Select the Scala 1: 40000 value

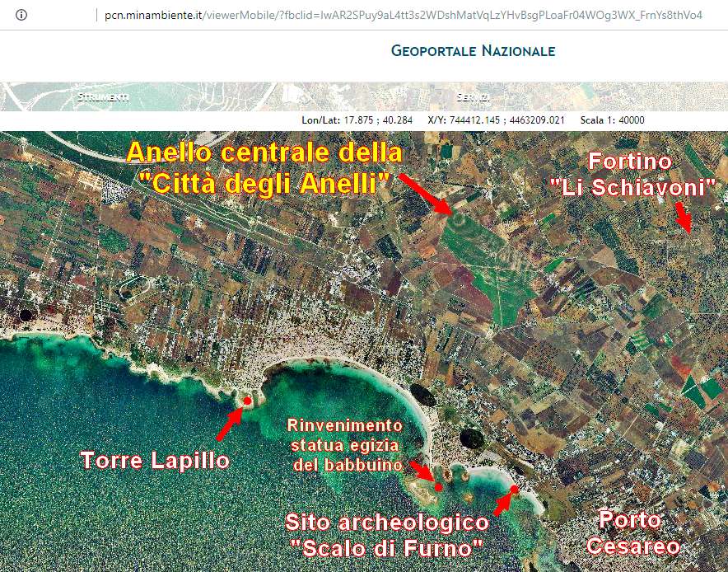[x=612, y=120]
